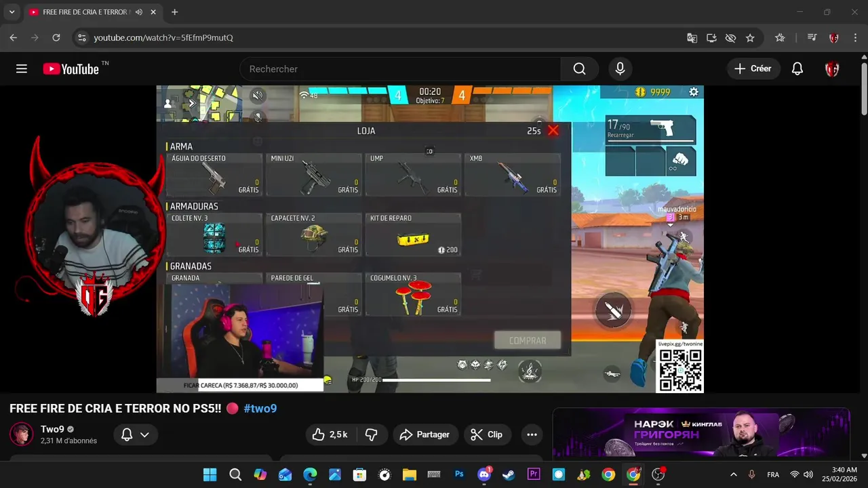Open third-party cookies crossed-eye icon

[730, 38]
